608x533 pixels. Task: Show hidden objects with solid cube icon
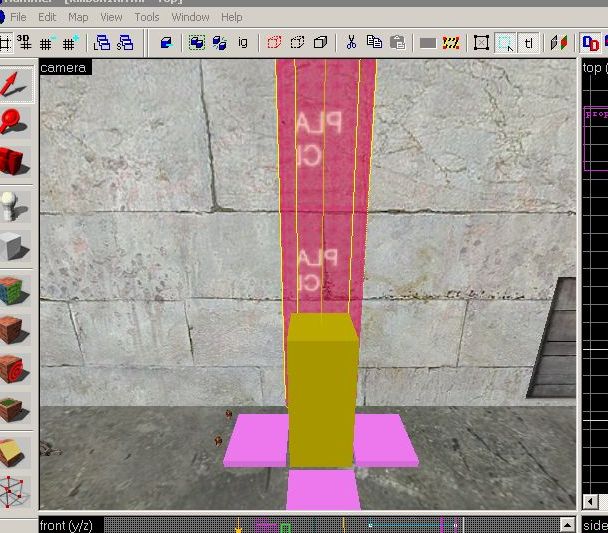[320, 43]
